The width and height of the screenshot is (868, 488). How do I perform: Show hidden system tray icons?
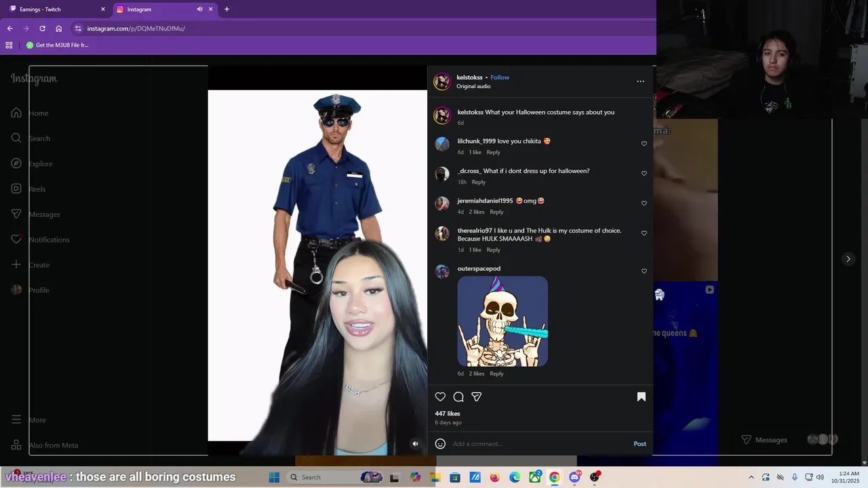coord(751,477)
